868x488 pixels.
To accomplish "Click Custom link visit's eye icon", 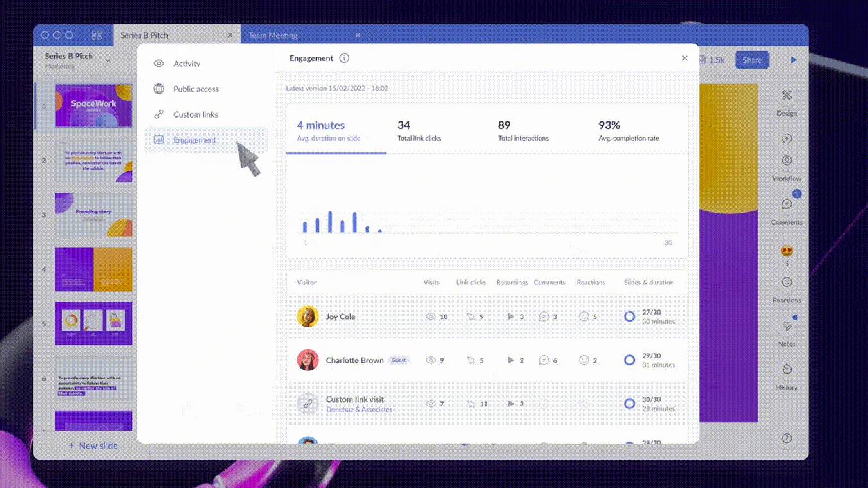I will [x=431, y=404].
